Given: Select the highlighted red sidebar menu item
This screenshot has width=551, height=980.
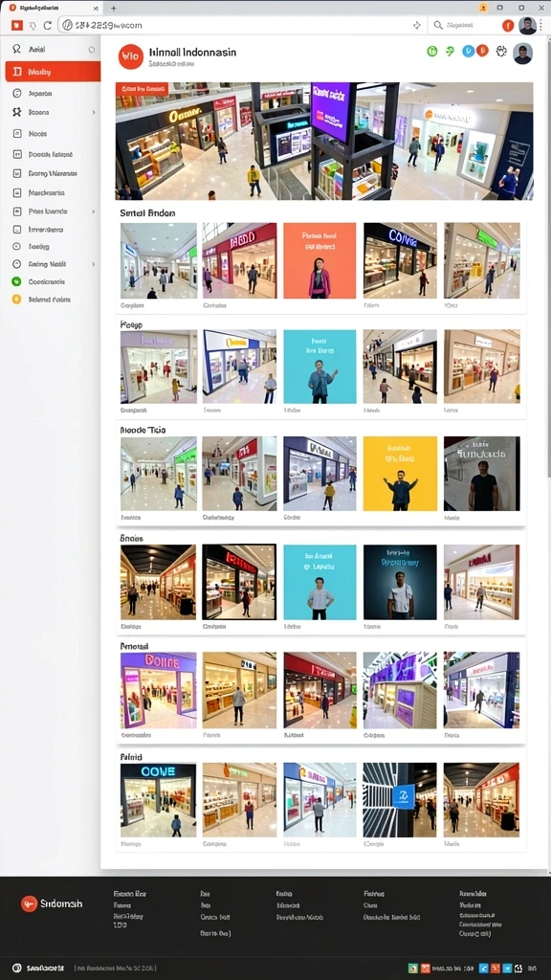Looking at the screenshot, I should (x=53, y=72).
